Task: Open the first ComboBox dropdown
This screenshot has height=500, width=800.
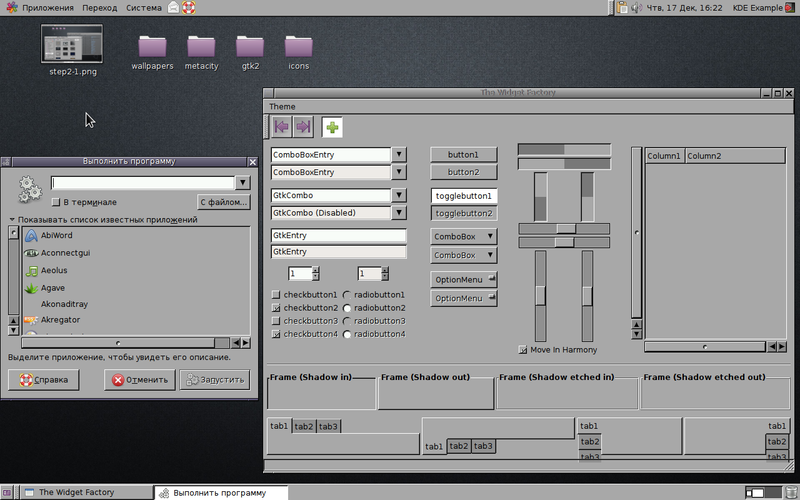Action: point(464,236)
